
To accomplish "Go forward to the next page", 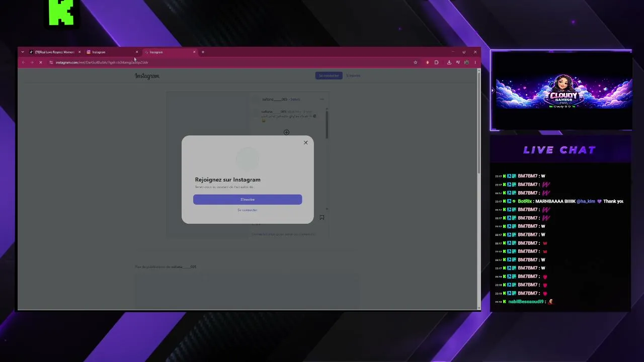I will point(32,62).
